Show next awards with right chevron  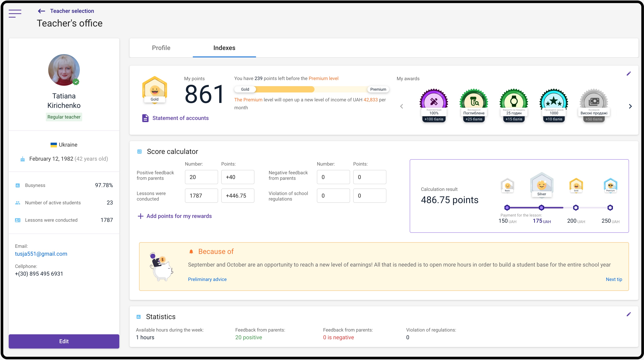(x=630, y=106)
